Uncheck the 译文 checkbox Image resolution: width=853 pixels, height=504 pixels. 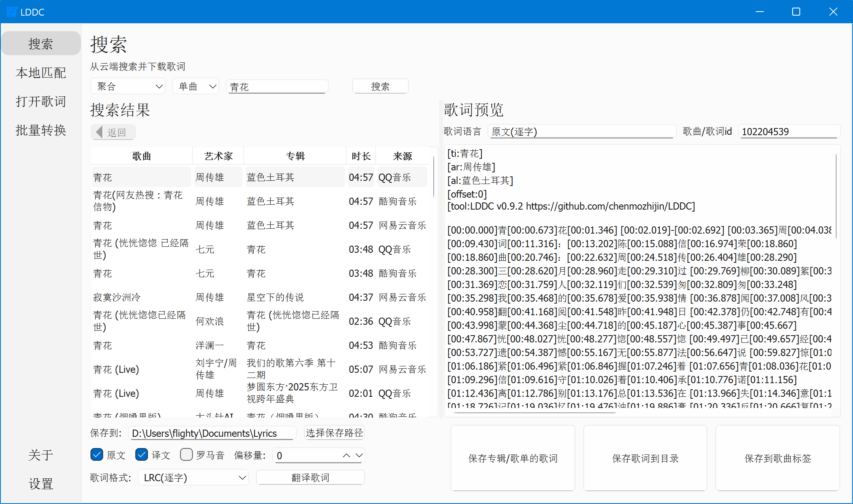point(142,455)
